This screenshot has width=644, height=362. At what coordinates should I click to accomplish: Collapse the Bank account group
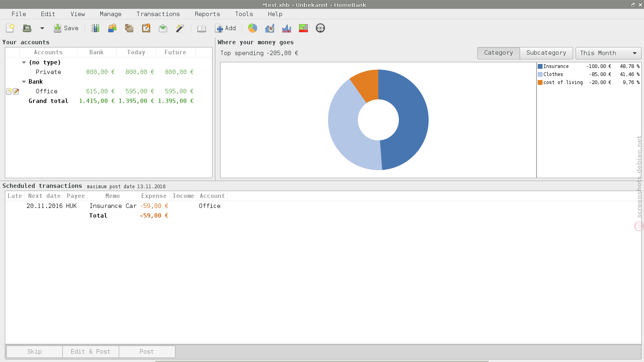[x=24, y=82]
